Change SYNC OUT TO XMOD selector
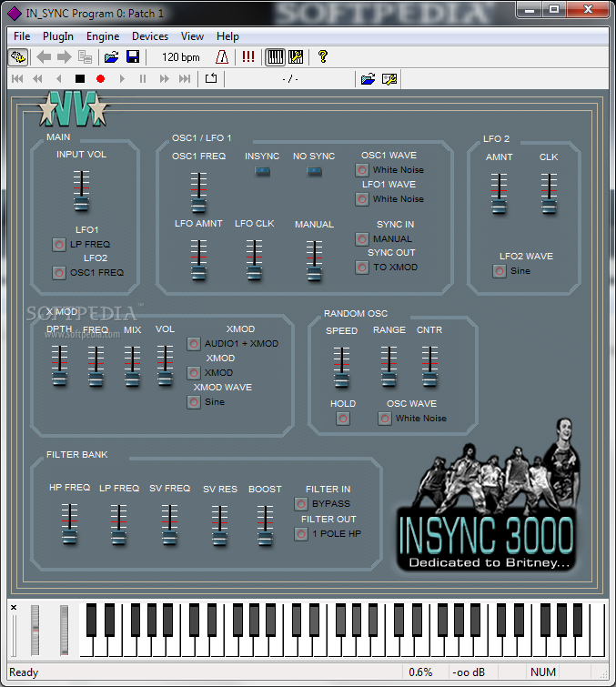 click(x=362, y=268)
